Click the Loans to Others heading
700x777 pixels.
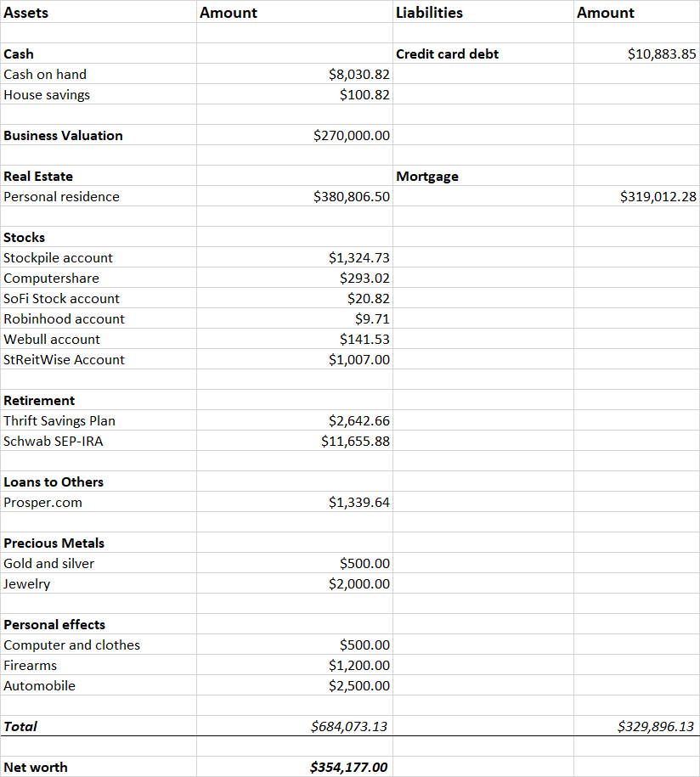pos(54,482)
